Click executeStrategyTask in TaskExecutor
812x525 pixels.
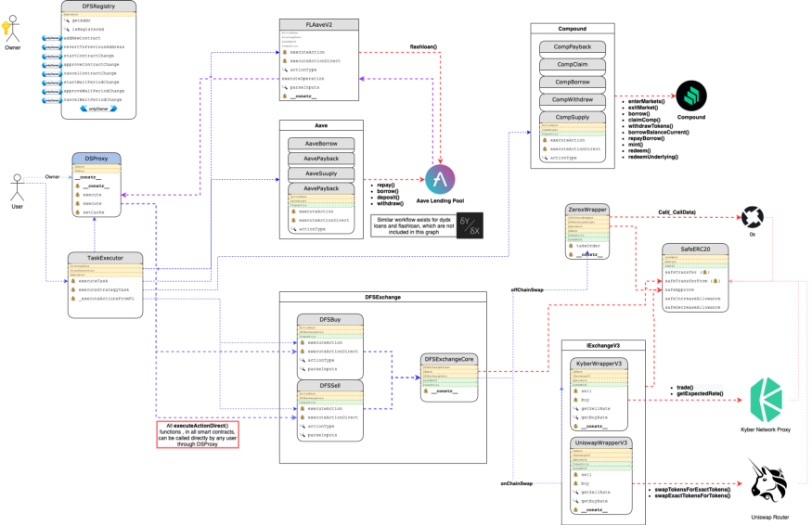point(104,290)
